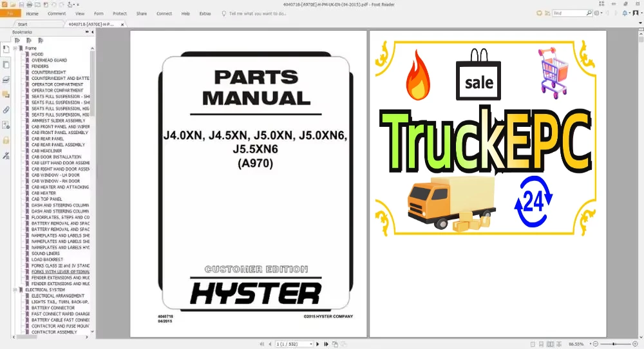Switch to the Comment ribbon tab

57,14
